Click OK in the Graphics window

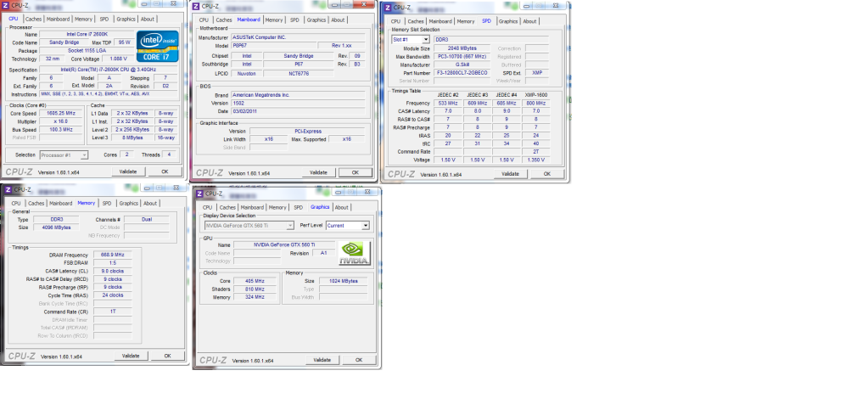coord(359,360)
